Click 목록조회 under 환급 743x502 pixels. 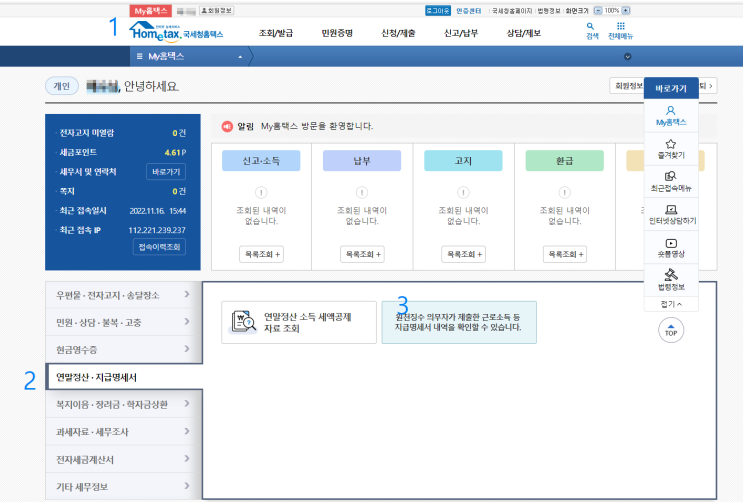[x=565, y=254]
